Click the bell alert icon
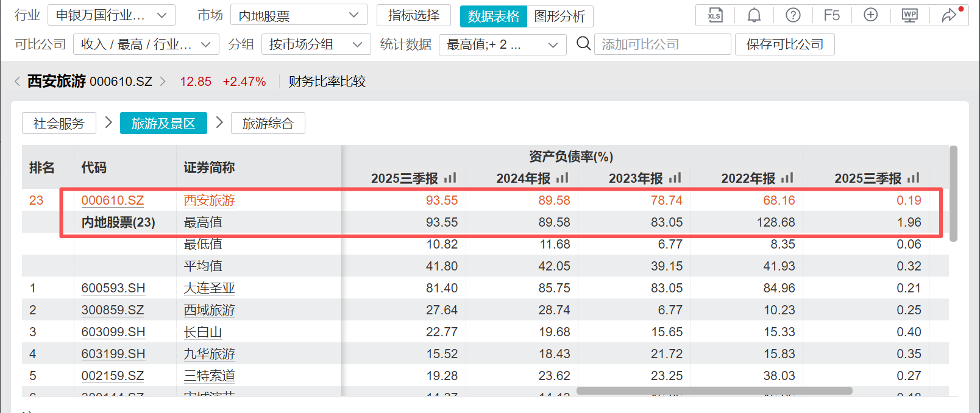 click(754, 15)
